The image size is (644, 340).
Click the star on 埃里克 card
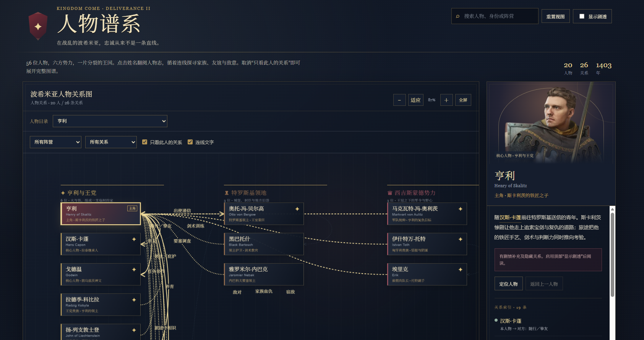[x=460, y=269]
